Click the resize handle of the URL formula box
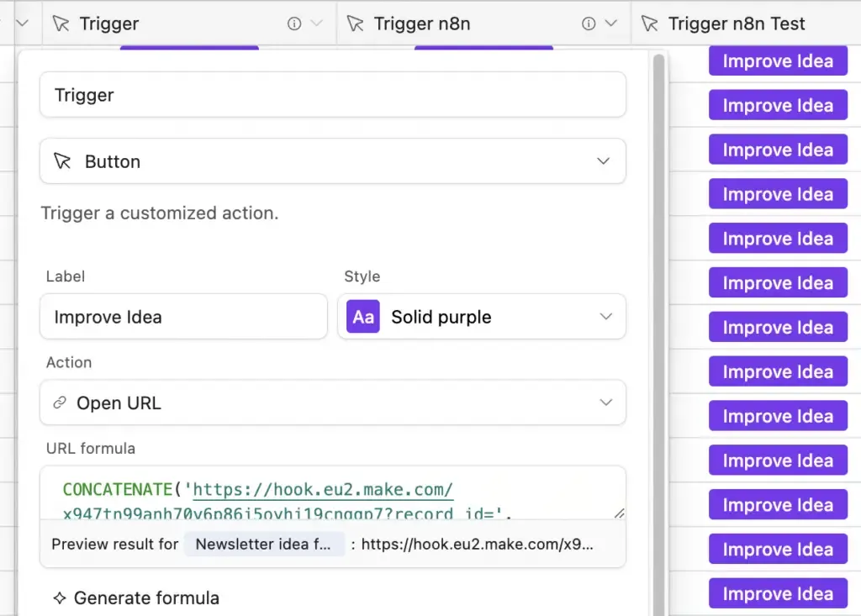861x616 pixels. pyautogui.click(x=619, y=513)
